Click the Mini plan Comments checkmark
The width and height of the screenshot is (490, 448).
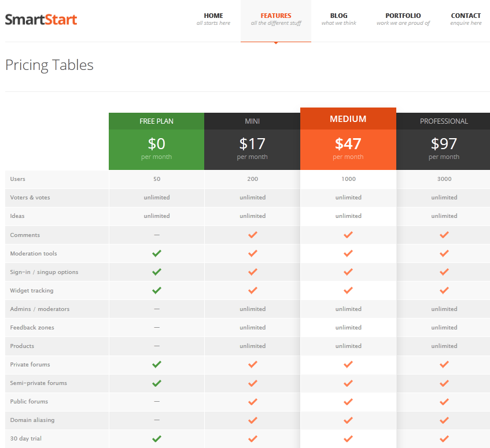(252, 235)
